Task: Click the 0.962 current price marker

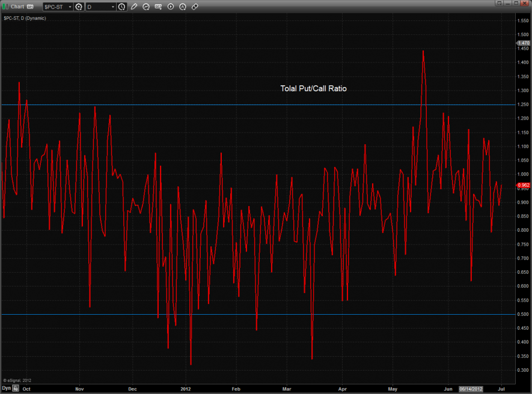Action: point(523,185)
